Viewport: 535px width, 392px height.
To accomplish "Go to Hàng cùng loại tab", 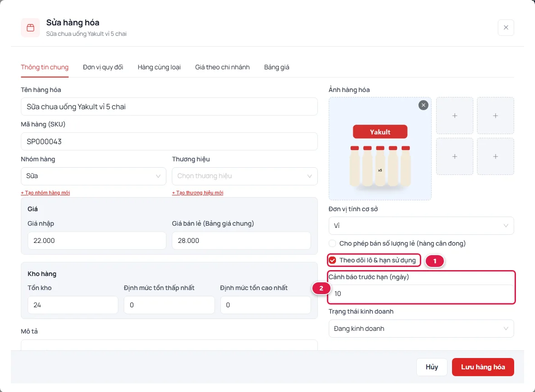I will [159, 67].
